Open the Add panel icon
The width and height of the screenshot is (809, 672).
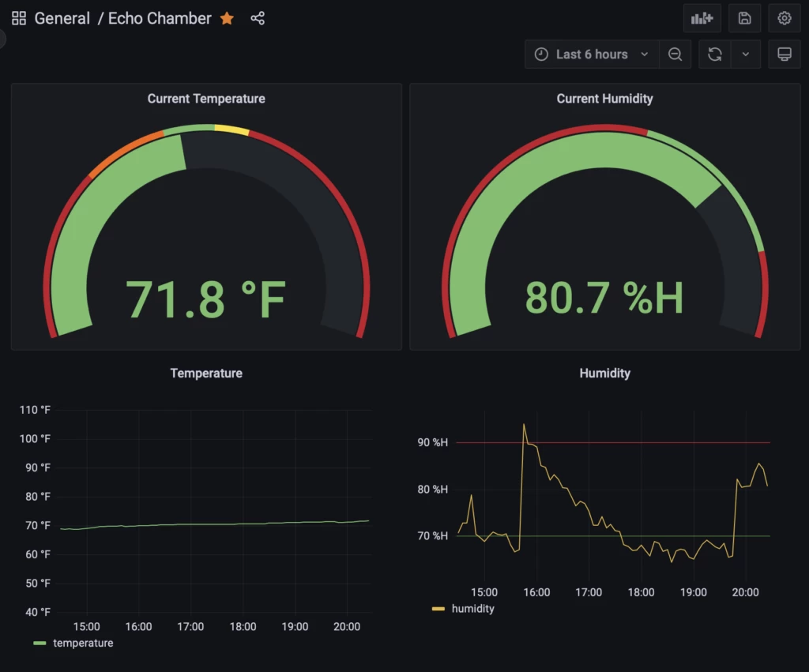pyautogui.click(x=702, y=17)
